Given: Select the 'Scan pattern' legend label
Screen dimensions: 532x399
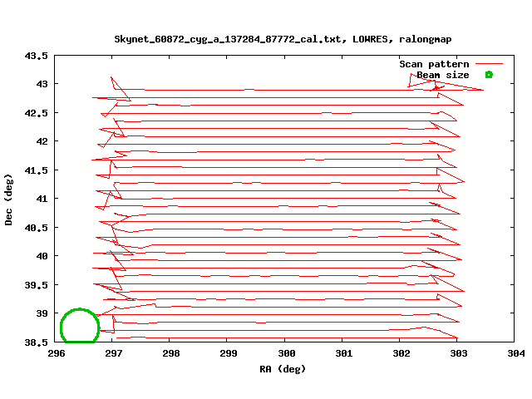Looking at the screenshot, I should click(434, 64).
